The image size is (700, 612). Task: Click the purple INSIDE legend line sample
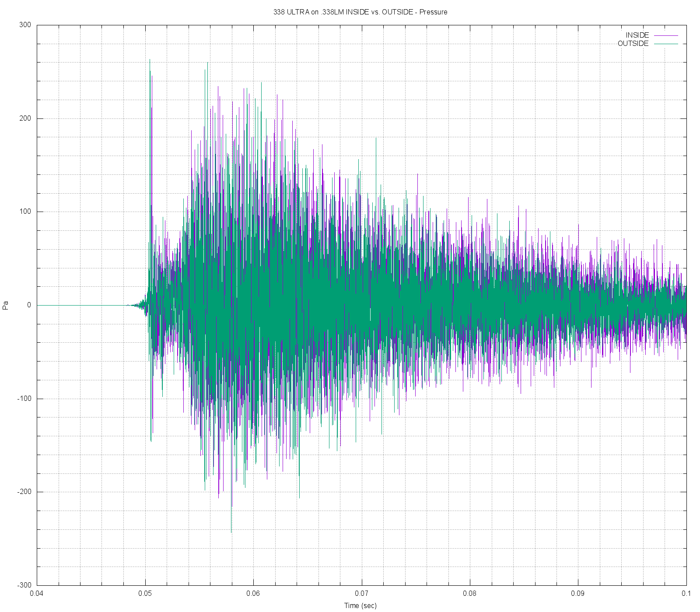click(x=665, y=35)
